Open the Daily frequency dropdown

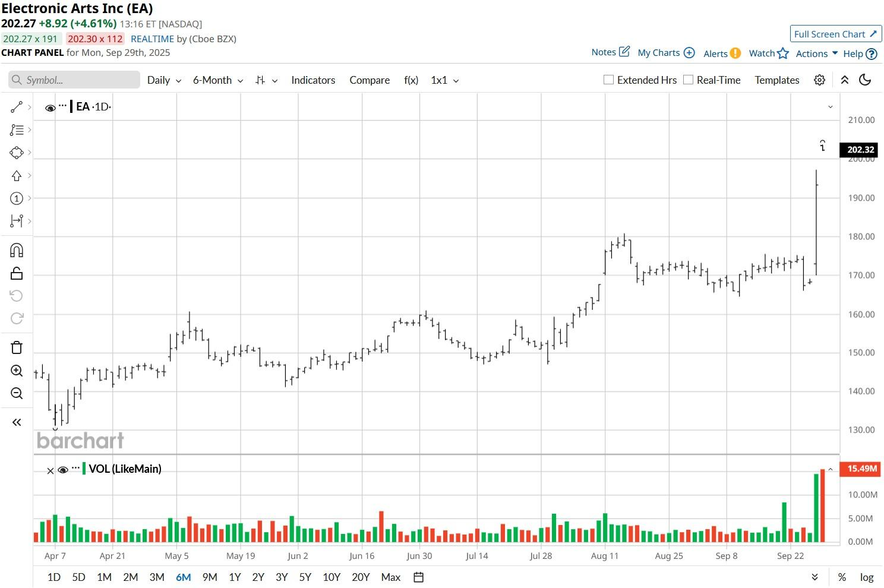coord(164,80)
